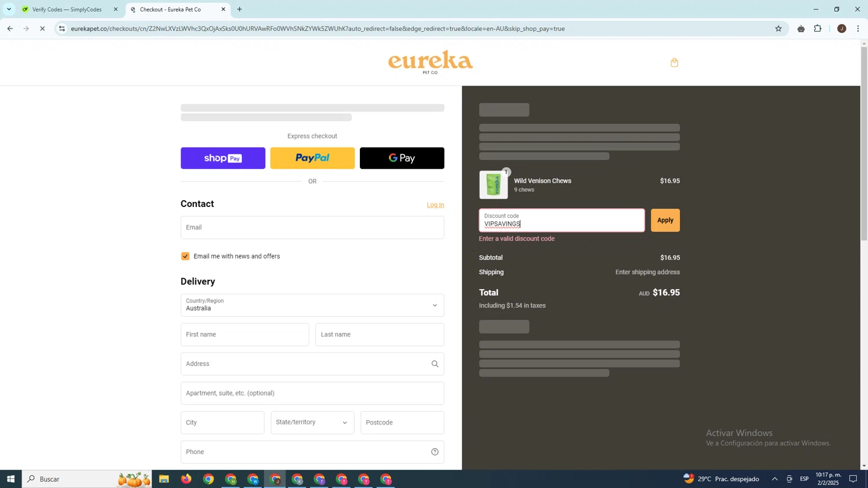Open the shopping cart bag icon
This screenshot has width=868, height=488.
coord(674,62)
